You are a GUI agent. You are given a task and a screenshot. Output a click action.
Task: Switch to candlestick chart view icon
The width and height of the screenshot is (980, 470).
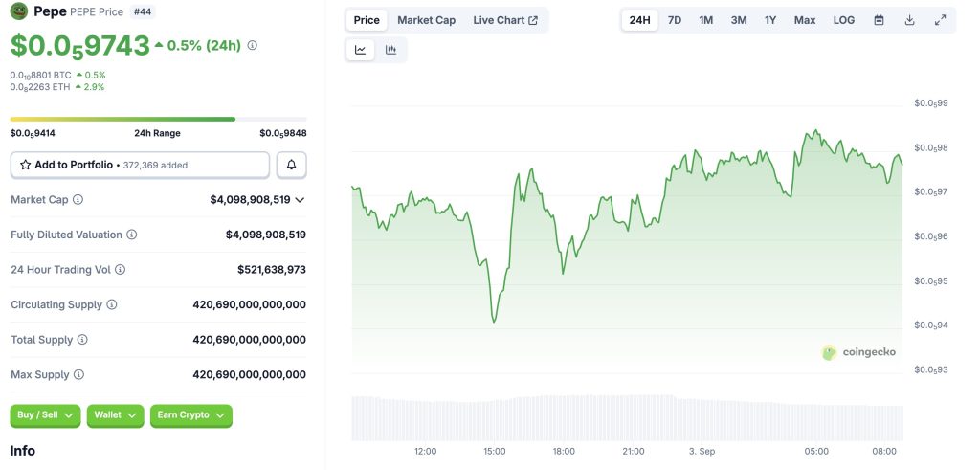(391, 50)
